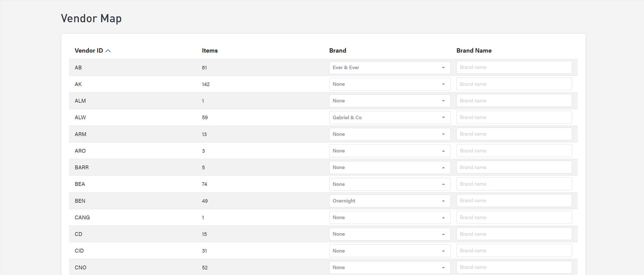This screenshot has width=644, height=275.
Task: Click the arrow icon in BARR brand dropdown
Action: (x=443, y=168)
